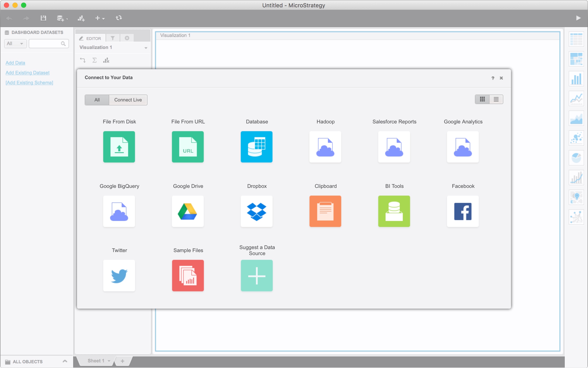This screenshot has width=588, height=368.
Task: Pick the Hadoop data source
Action: 325,147
